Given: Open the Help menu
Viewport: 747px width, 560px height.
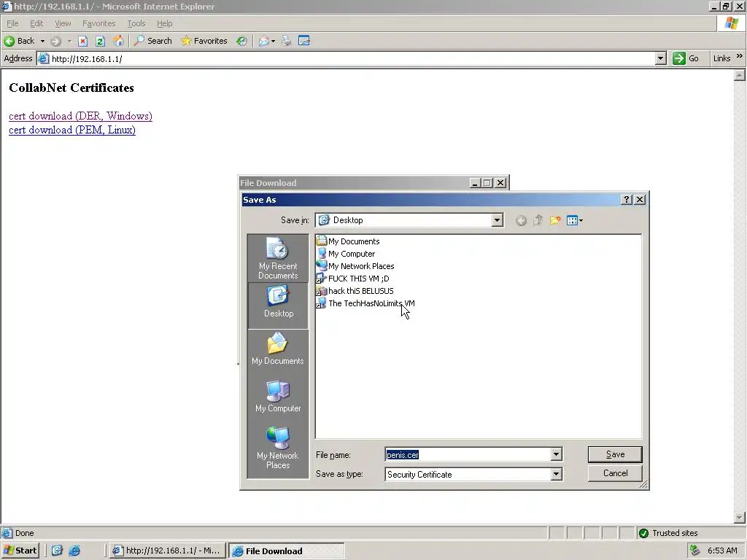Looking at the screenshot, I should click(164, 23).
